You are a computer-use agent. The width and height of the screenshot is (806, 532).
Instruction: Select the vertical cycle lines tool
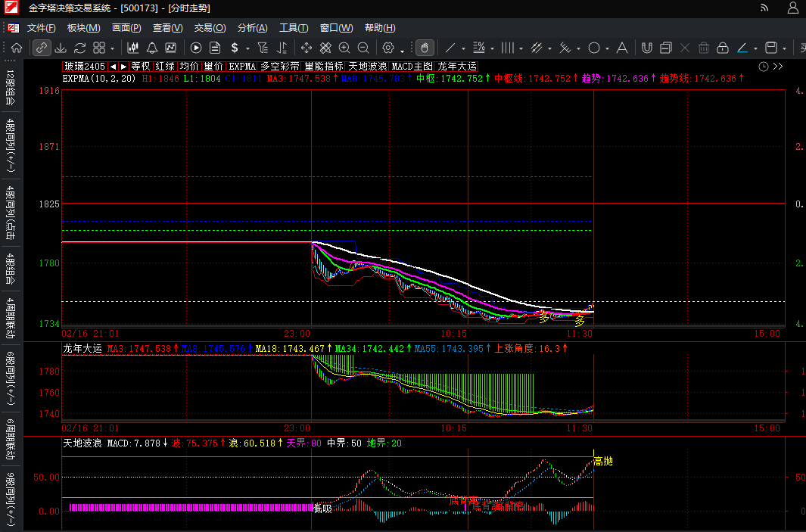(507, 48)
